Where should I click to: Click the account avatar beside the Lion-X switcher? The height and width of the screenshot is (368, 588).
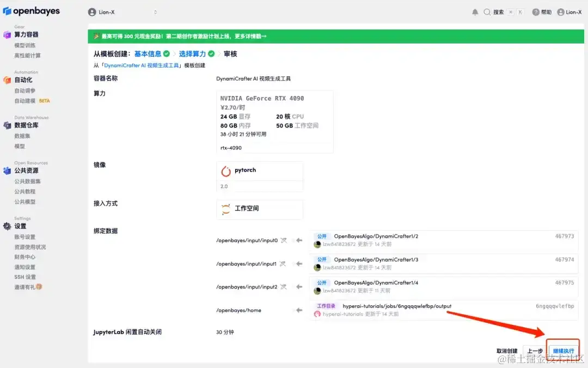coord(92,12)
